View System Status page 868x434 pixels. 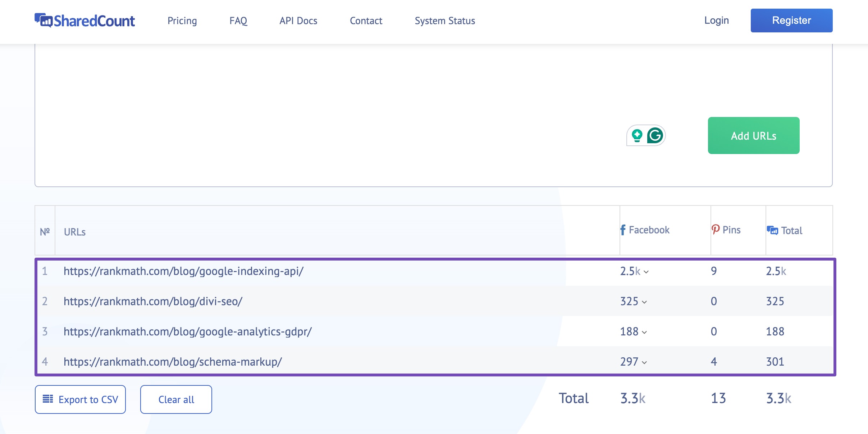(445, 21)
